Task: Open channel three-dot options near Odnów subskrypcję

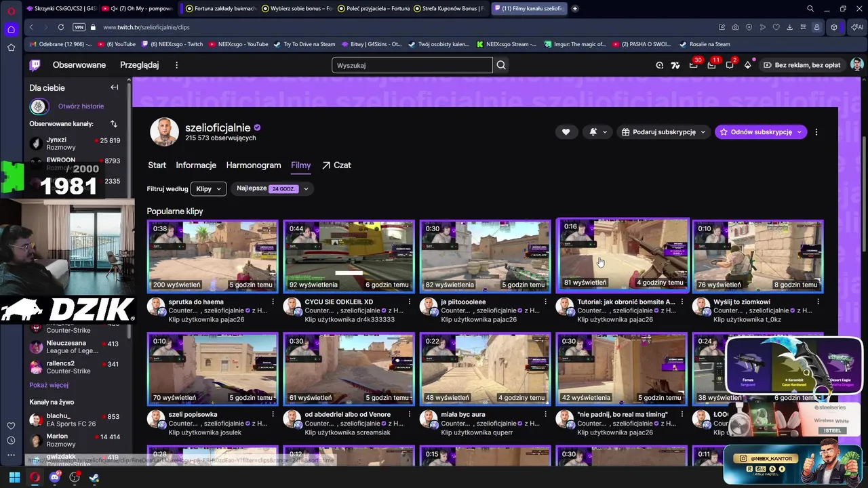Action: (816, 132)
